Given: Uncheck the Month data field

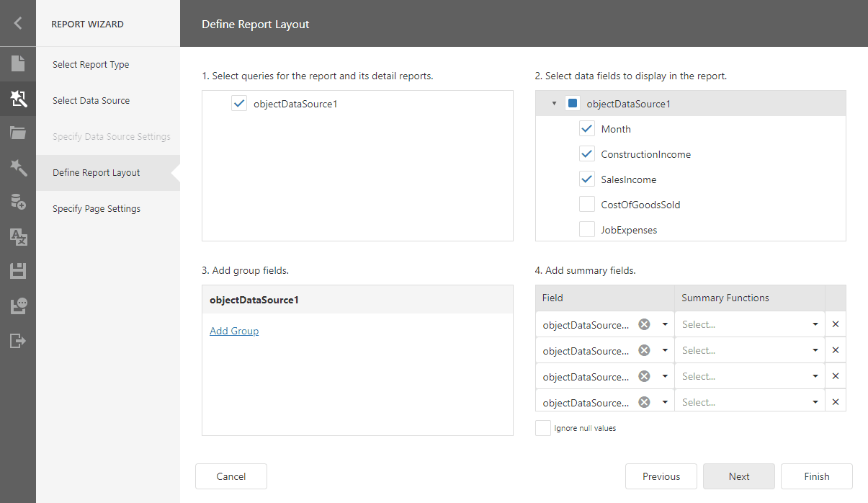Looking at the screenshot, I should pos(586,128).
